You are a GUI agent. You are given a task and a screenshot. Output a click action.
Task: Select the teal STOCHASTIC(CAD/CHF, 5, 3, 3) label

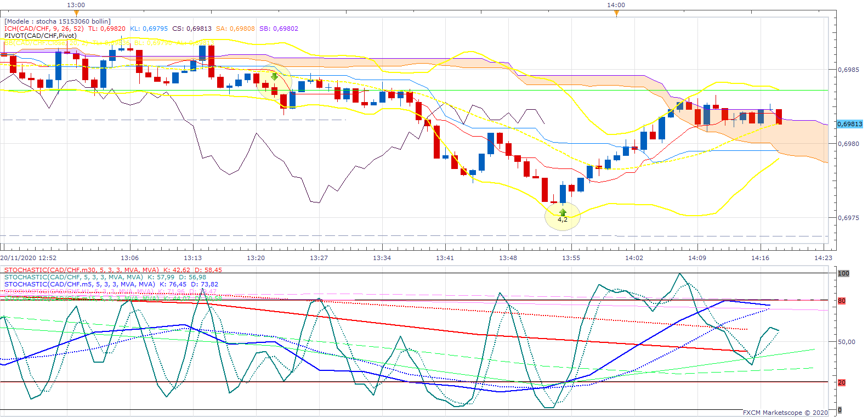point(73,277)
